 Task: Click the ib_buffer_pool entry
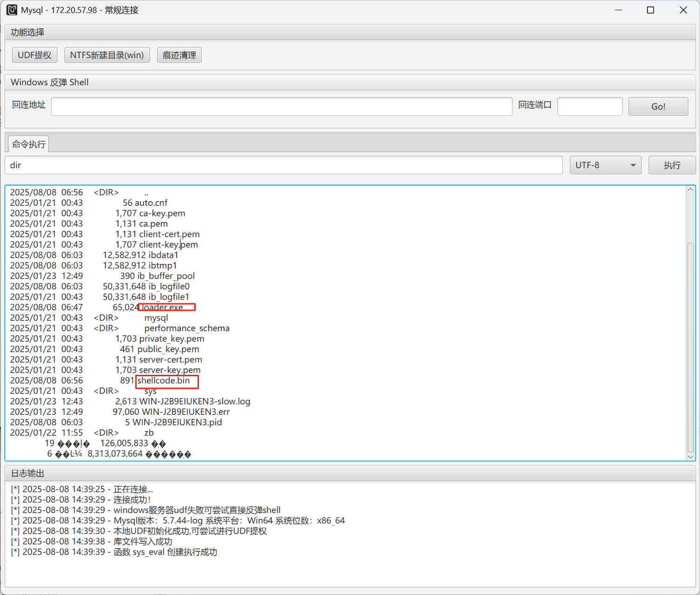pos(166,276)
